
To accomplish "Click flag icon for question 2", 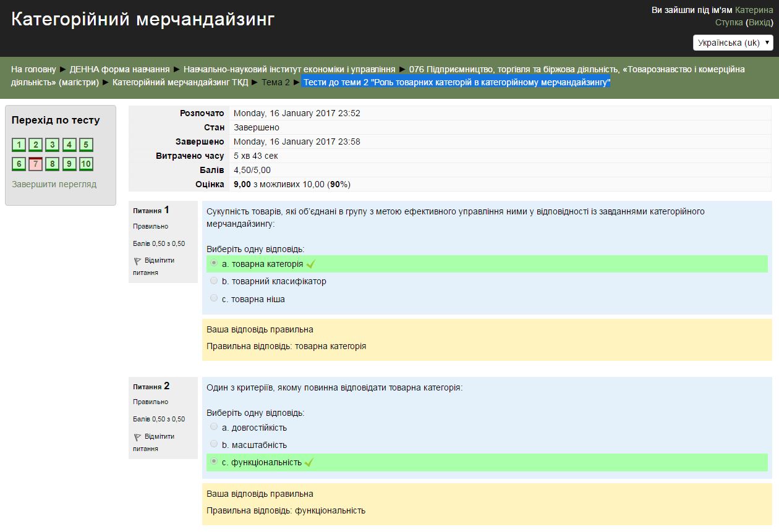I will (137, 437).
